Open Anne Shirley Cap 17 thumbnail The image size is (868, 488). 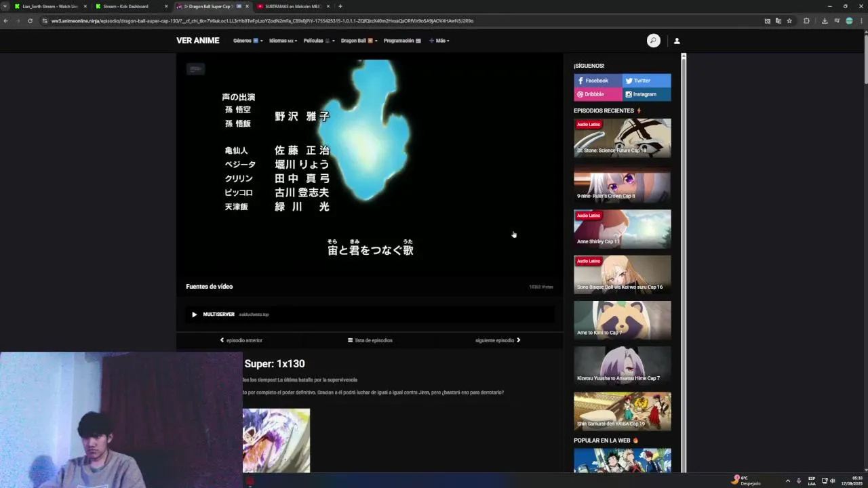pos(623,229)
